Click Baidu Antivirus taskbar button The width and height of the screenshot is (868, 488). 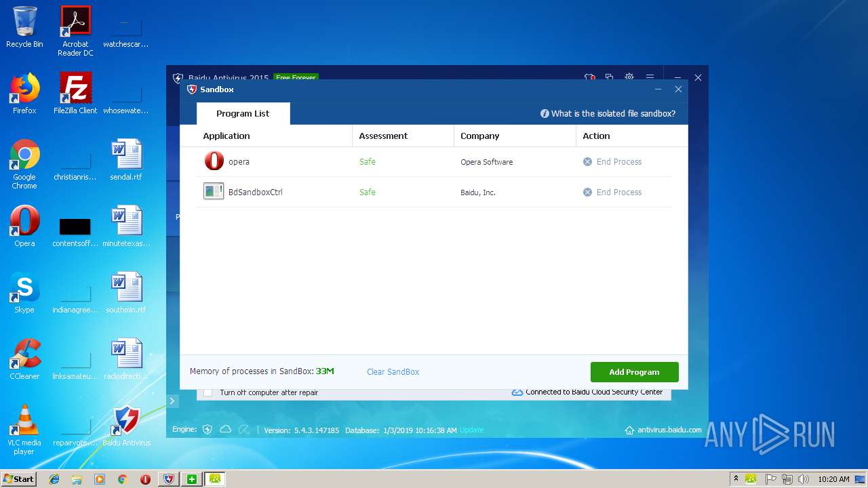[x=168, y=479]
